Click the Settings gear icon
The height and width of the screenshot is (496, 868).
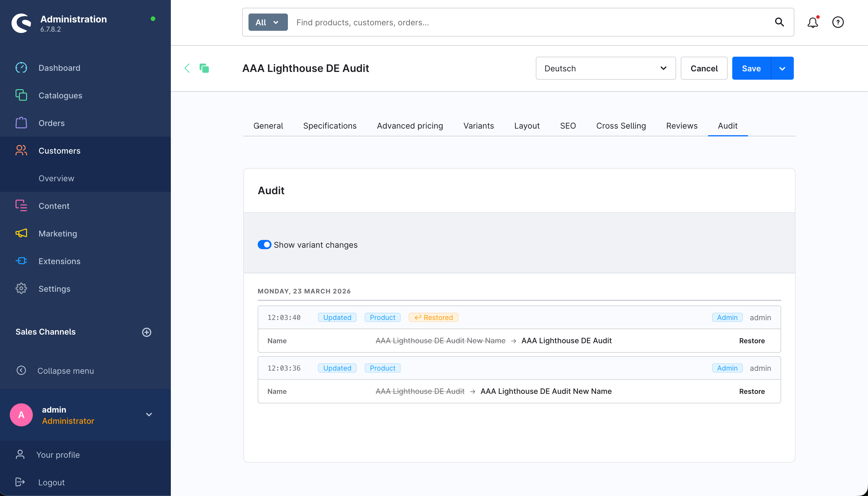pyautogui.click(x=21, y=288)
